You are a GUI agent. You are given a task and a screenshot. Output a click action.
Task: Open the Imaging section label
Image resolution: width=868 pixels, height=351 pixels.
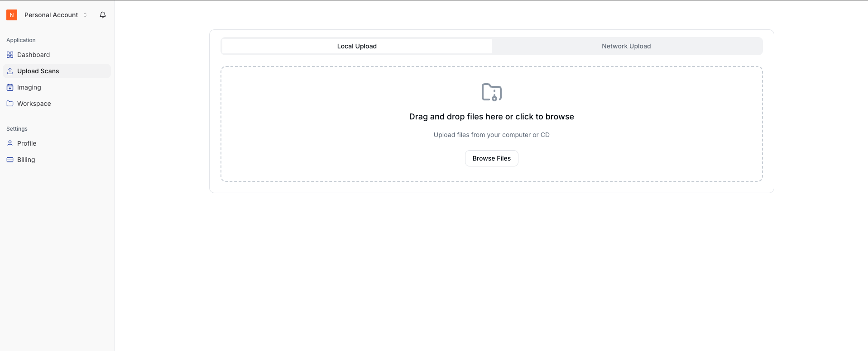[x=29, y=87]
